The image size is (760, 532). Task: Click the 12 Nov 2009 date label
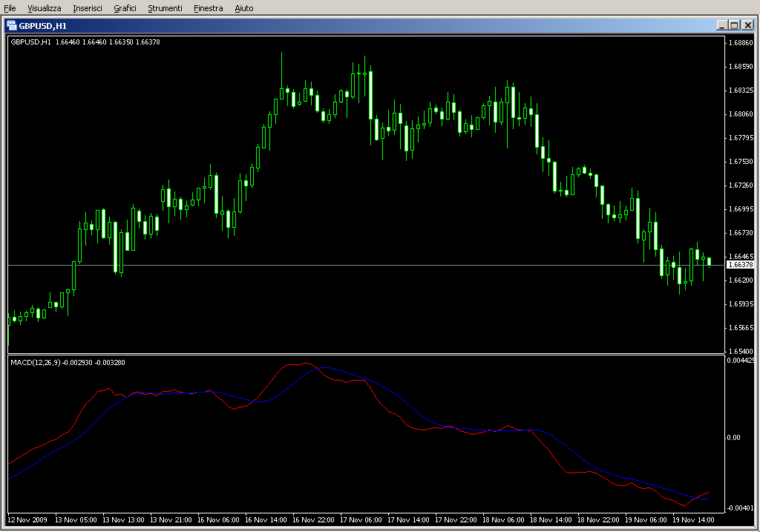27,520
